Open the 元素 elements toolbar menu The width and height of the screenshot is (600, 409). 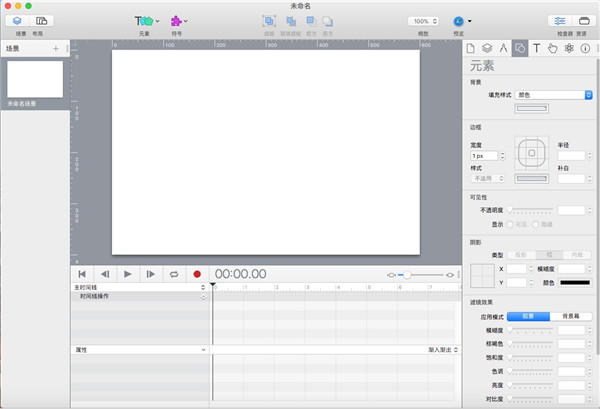pyautogui.click(x=144, y=20)
